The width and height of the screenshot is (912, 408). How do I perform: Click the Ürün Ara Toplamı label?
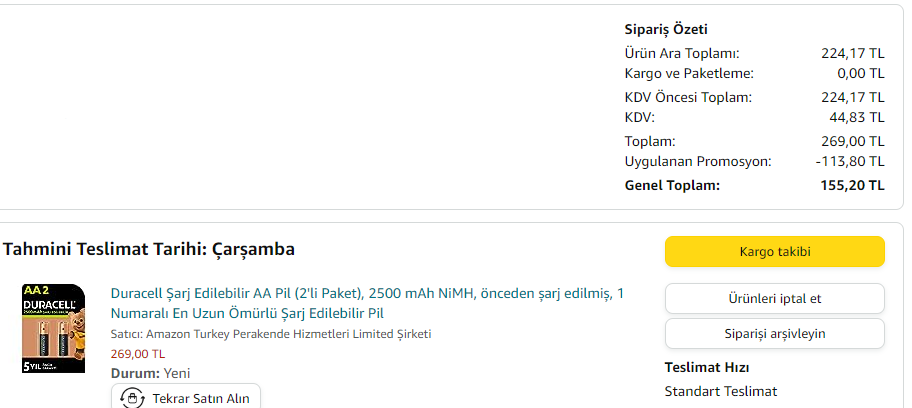tap(681, 53)
